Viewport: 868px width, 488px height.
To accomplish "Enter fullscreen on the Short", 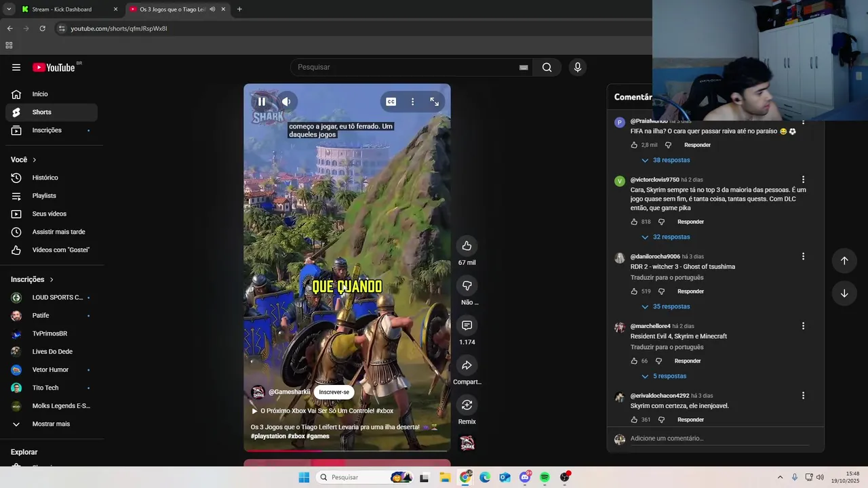I will 435,102.
